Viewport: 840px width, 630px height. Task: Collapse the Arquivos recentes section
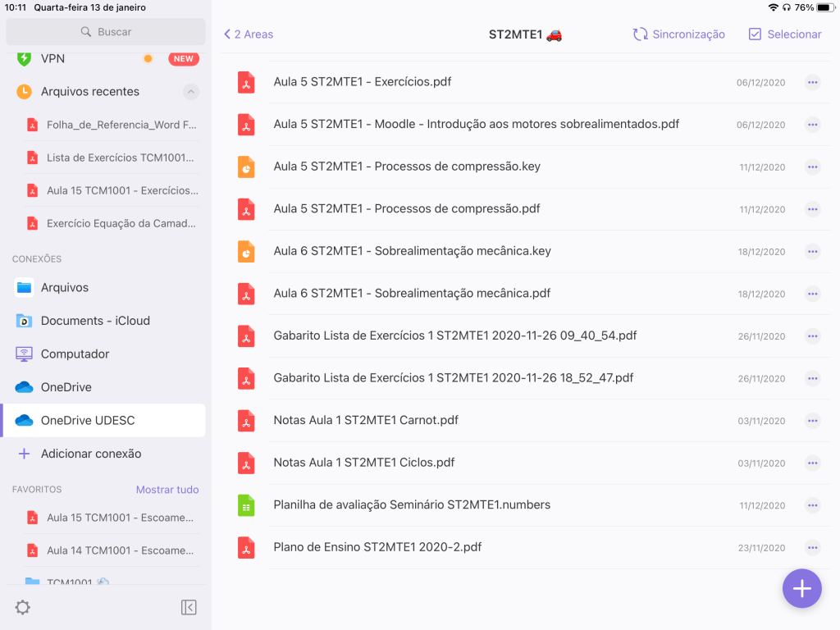click(x=190, y=92)
